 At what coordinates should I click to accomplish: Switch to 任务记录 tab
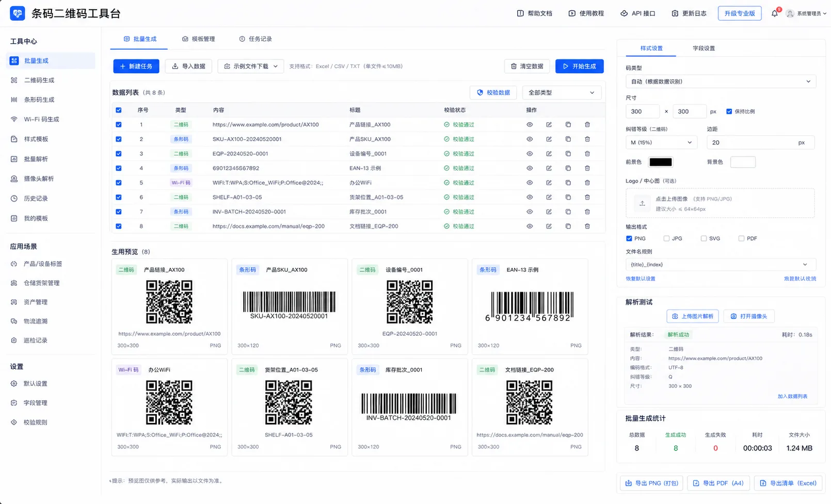(x=255, y=39)
